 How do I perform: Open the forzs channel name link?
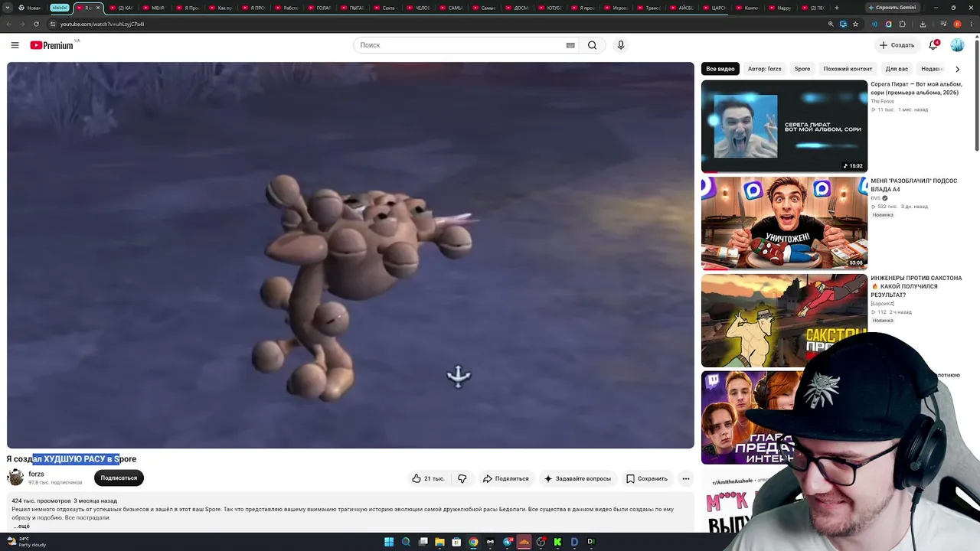click(36, 474)
